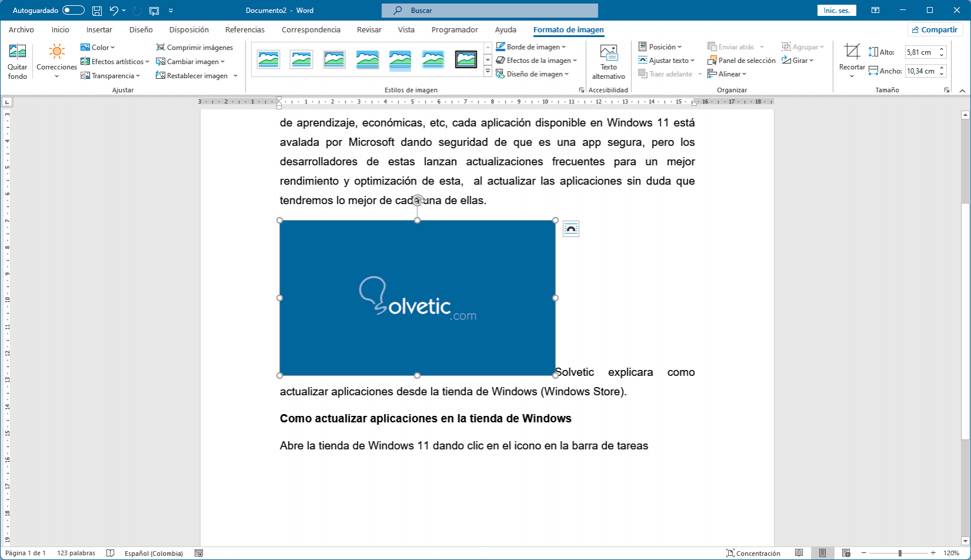Click the Buscar search box

[490, 11]
